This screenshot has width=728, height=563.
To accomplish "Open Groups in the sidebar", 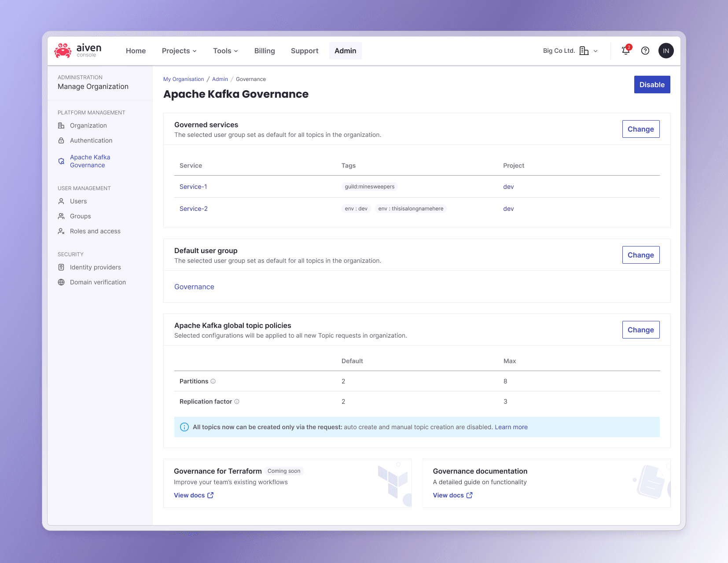I will [81, 216].
